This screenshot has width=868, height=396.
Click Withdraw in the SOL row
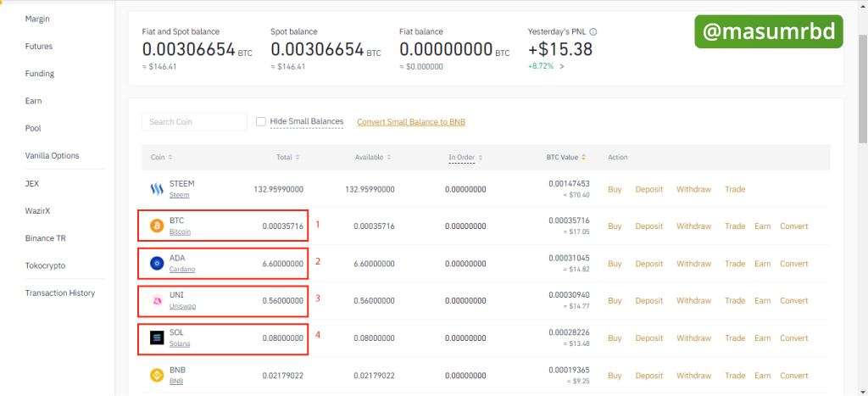pos(693,338)
